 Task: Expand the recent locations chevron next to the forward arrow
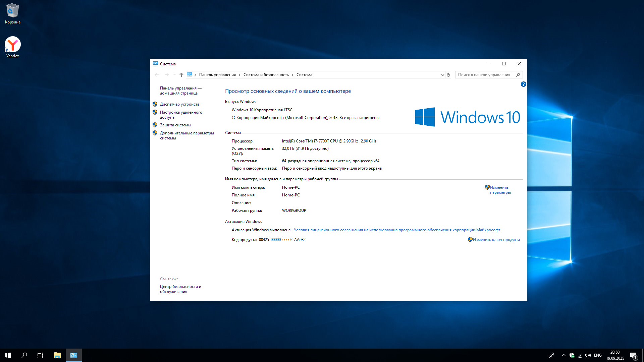click(174, 75)
